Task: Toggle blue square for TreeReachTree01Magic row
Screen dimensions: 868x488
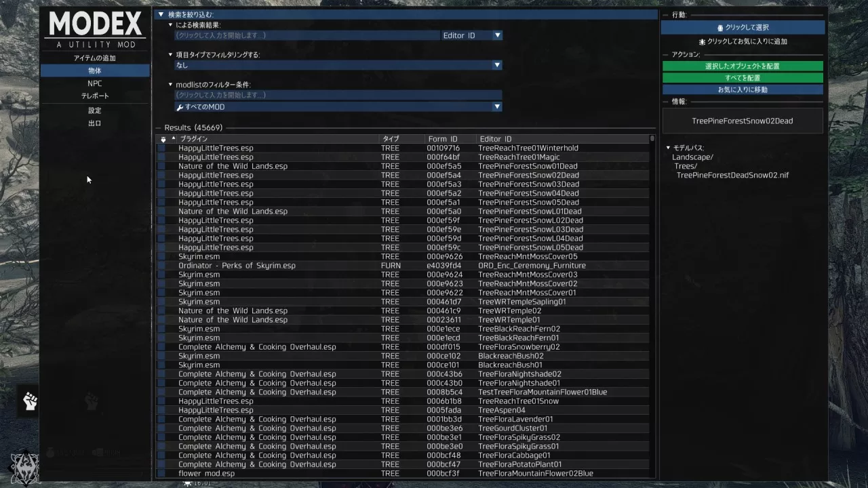Action: click(x=161, y=157)
